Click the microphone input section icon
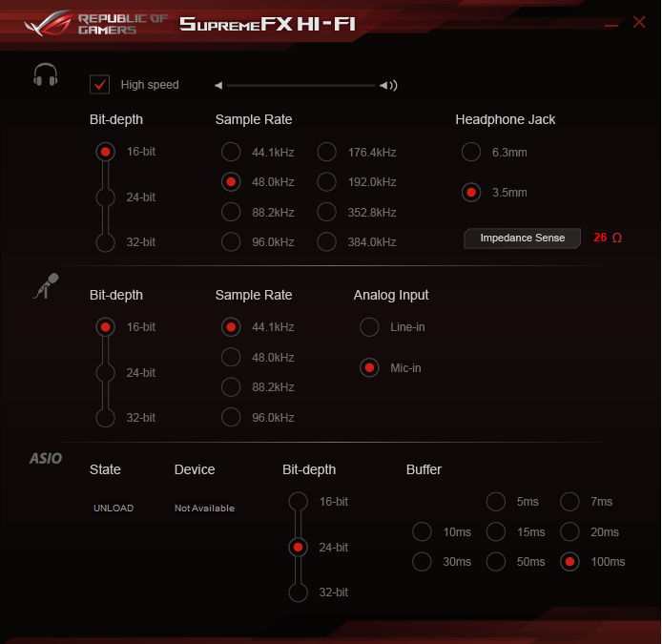This screenshot has height=644, width=662. click(46, 286)
